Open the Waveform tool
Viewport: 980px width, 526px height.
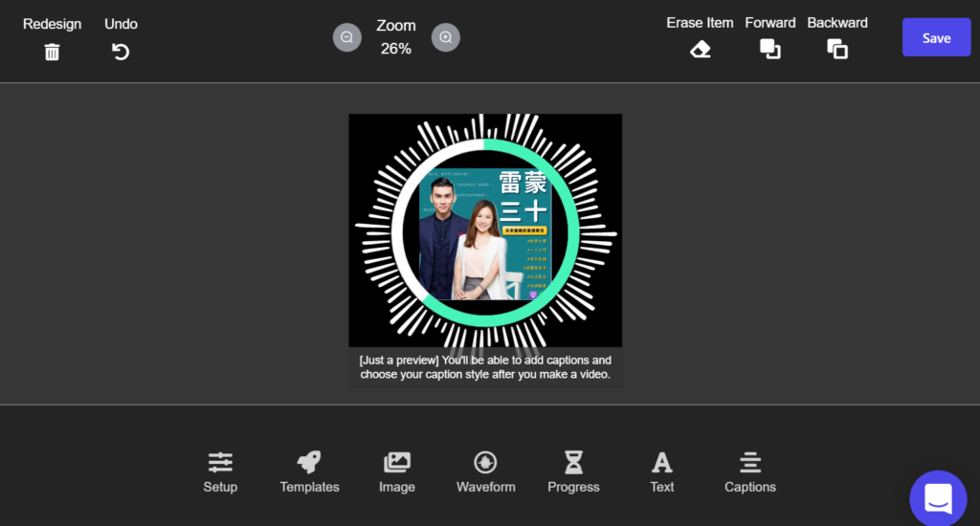pos(485,472)
